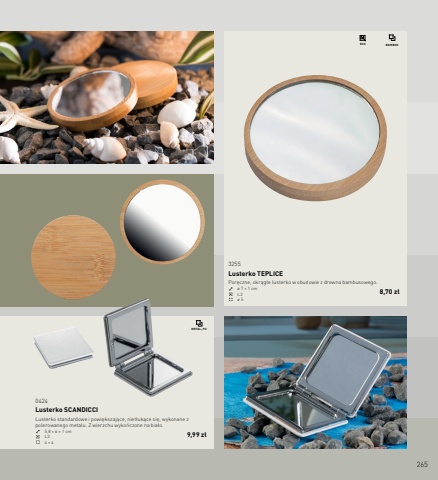Image resolution: width=438 pixels, height=480 pixels.
Task: Click the square print-area icon under SCANDICCI
Action: pyautogui.click(x=38, y=442)
